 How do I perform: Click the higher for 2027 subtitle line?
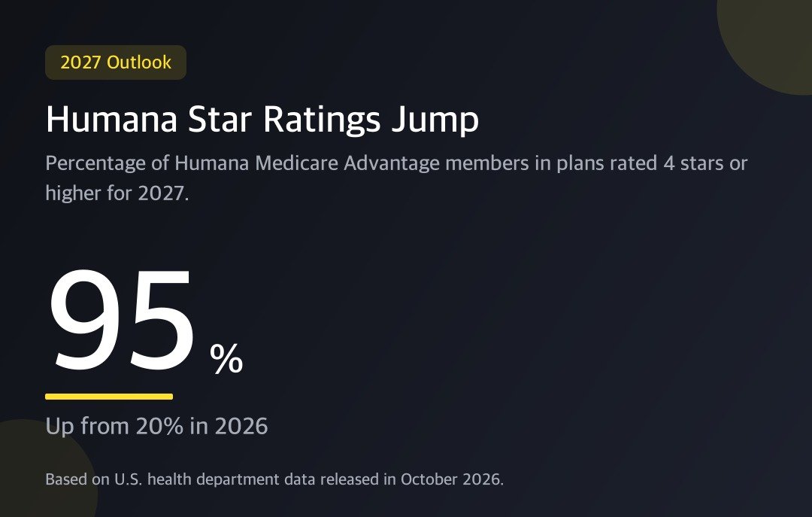[117, 193]
